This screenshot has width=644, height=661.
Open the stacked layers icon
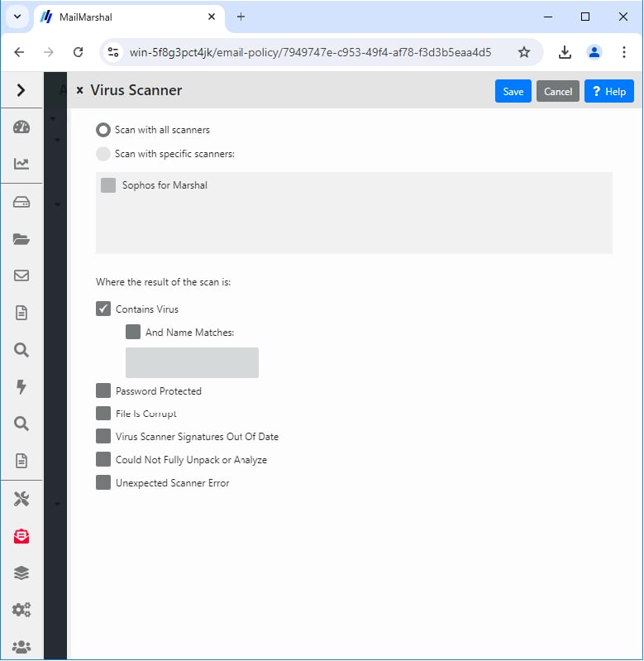pos(21,573)
